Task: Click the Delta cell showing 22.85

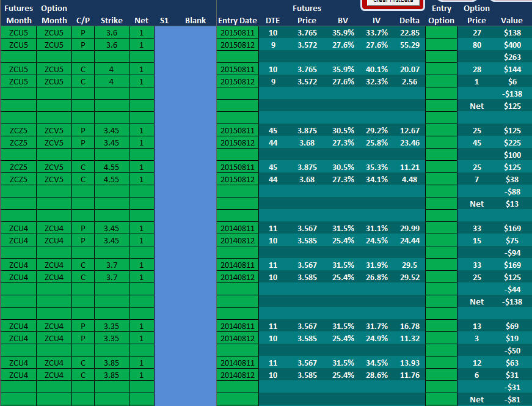Action: pos(409,32)
